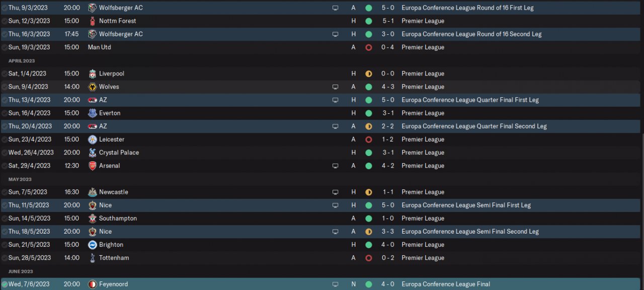The image size is (644, 290).
Task: Click the Tottenham crest icon
Action: pos(92,258)
